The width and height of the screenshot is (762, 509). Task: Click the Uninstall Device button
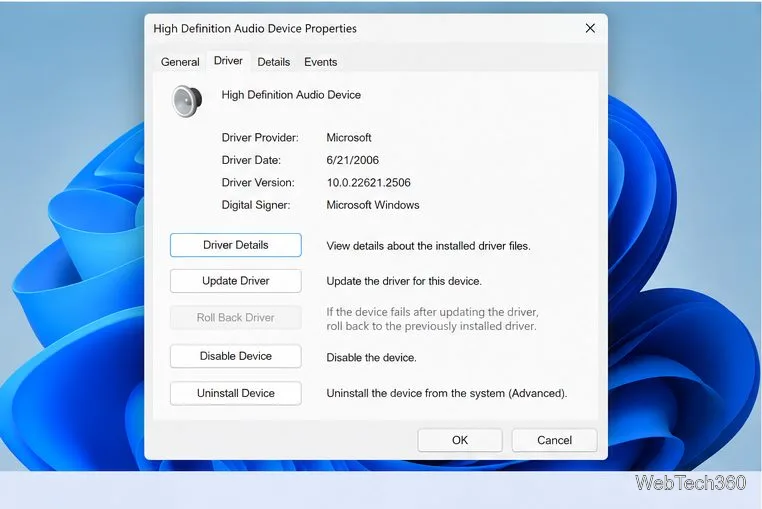pyautogui.click(x=236, y=393)
